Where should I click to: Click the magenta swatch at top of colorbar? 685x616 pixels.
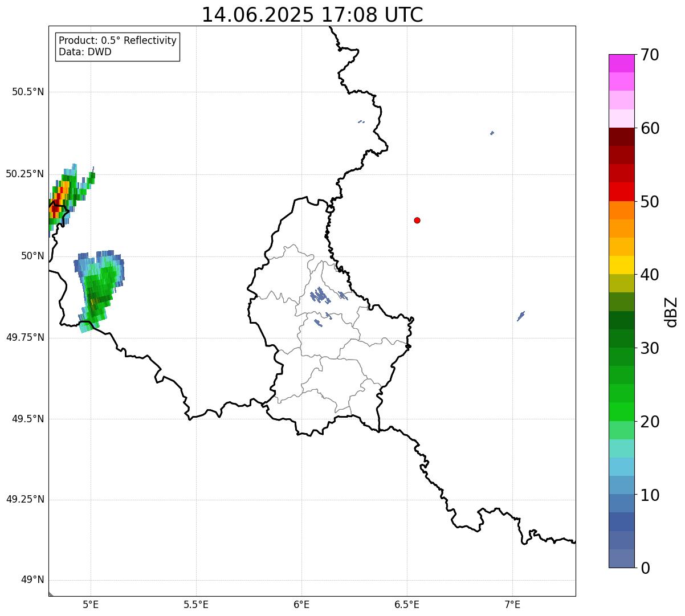621,63
